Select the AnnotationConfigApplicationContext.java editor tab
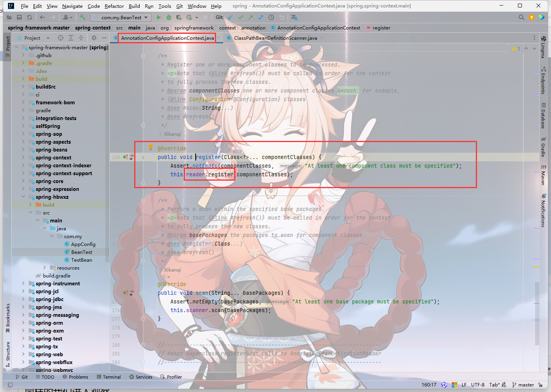This screenshot has width=551, height=392. (x=167, y=38)
